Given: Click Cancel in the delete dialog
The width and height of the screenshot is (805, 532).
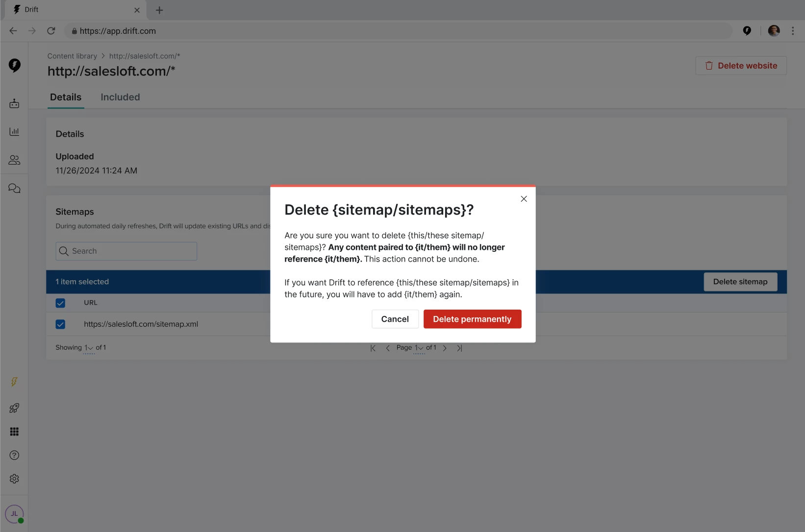Looking at the screenshot, I should pyautogui.click(x=395, y=319).
